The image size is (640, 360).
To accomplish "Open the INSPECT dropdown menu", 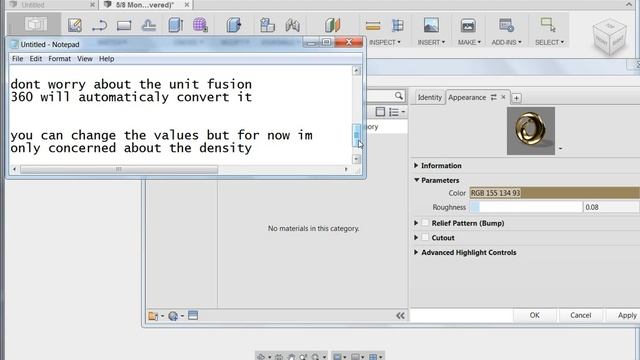I will (385, 42).
